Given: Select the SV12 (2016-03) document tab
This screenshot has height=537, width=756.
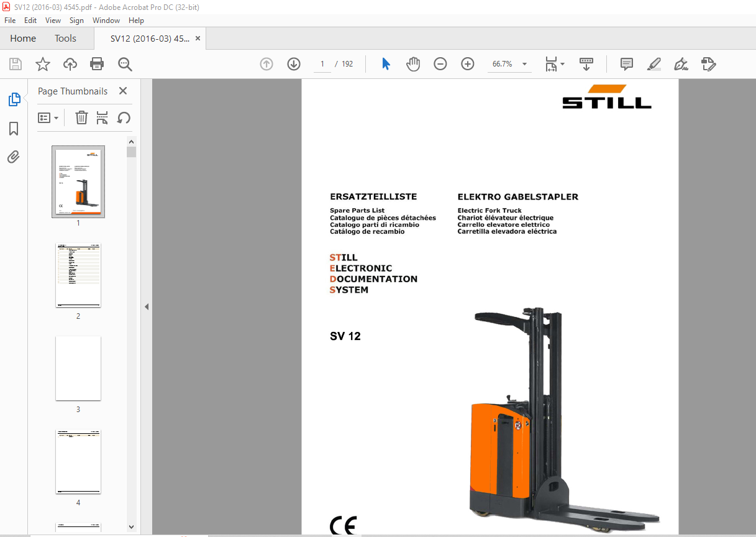Looking at the screenshot, I should pos(150,39).
